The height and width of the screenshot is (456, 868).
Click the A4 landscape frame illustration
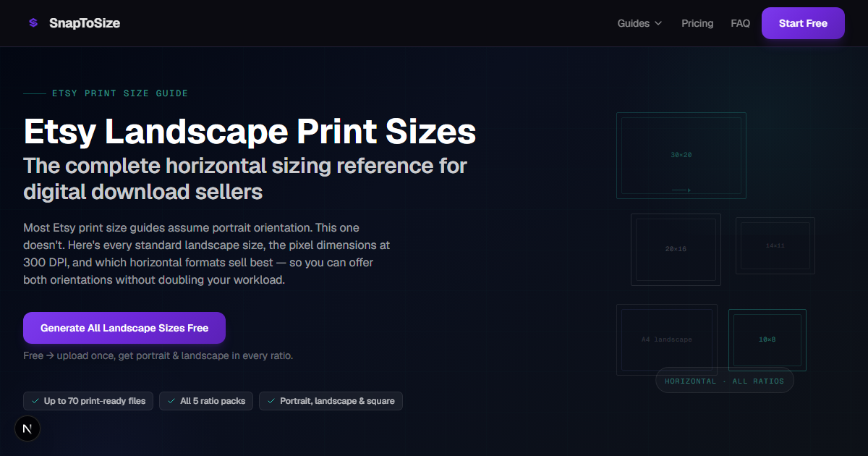pyautogui.click(x=667, y=339)
